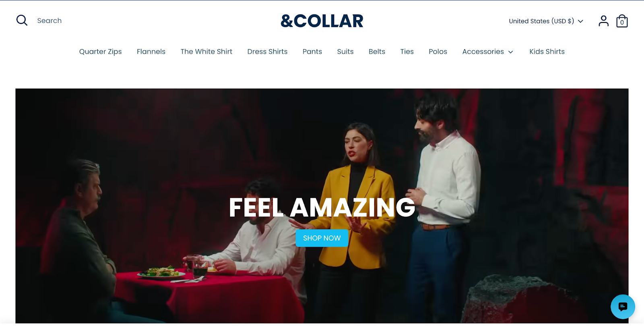Screen dimensions: 644x326
Task: Expand the United States (USD $) selector
Action: pyautogui.click(x=546, y=21)
